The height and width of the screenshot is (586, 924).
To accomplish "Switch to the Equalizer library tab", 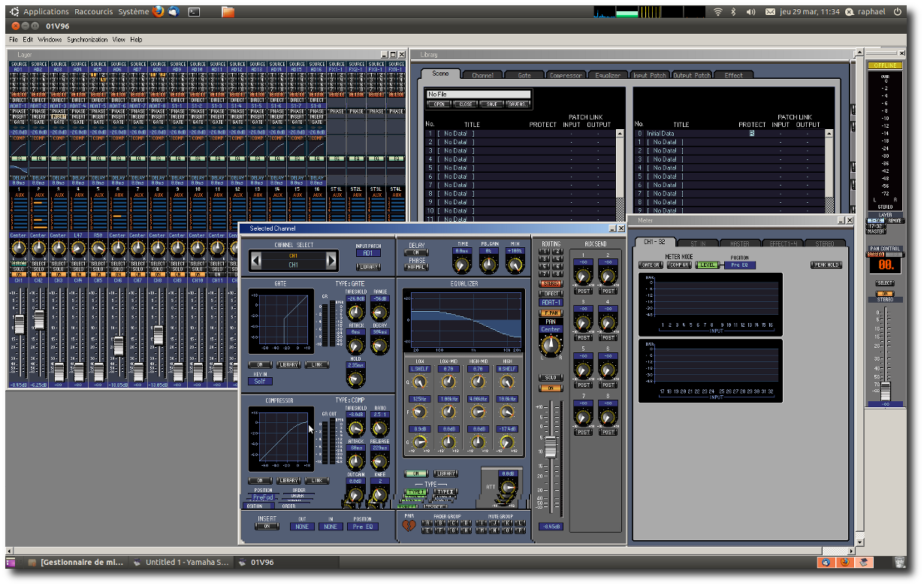I will point(608,75).
